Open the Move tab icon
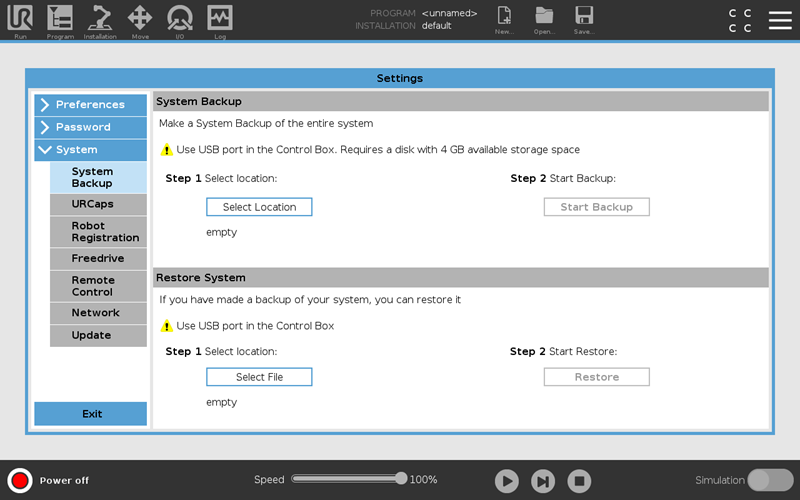Screen dimensions: 800x500 tap(140, 19)
